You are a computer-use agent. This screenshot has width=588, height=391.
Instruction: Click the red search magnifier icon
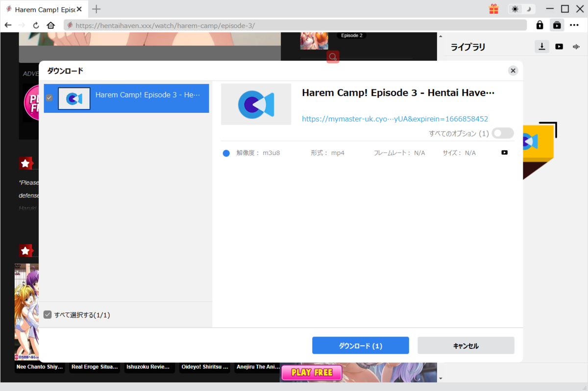tap(333, 57)
